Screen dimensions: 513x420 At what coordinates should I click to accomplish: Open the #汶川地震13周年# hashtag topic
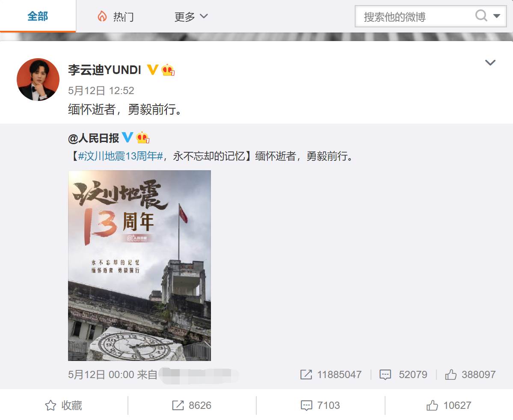click(120, 156)
